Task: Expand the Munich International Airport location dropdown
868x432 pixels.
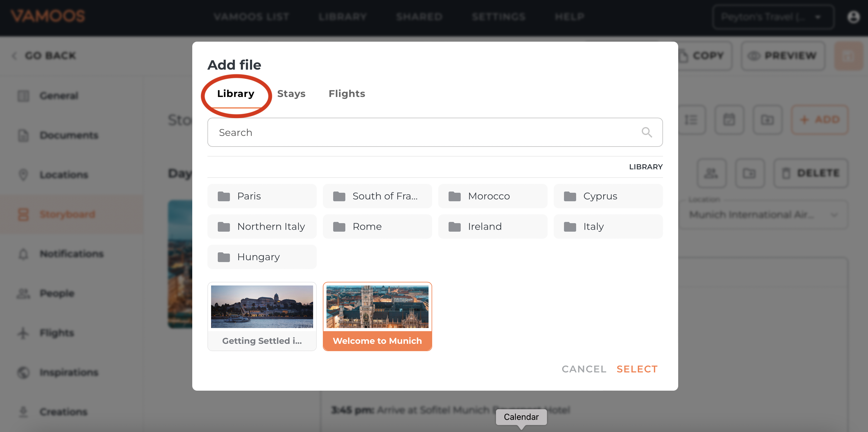Action: (763, 215)
